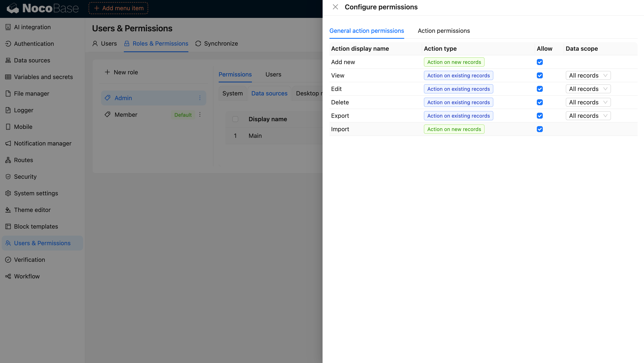Screen dimensions: 644x363
Task: Click the Workflow sidebar icon
Action: coord(8,276)
